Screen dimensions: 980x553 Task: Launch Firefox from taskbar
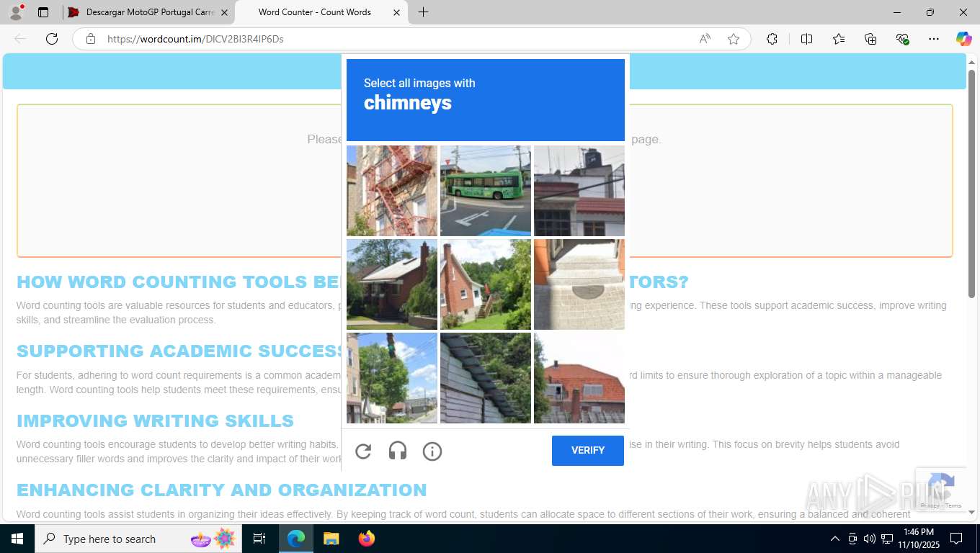(x=366, y=539)
